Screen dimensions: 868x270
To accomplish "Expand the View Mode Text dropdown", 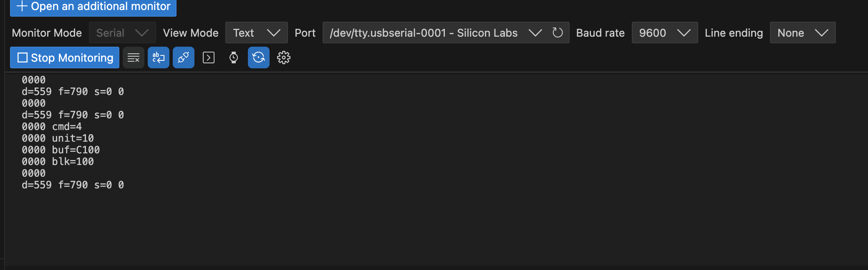I will (x=257, y=32).
